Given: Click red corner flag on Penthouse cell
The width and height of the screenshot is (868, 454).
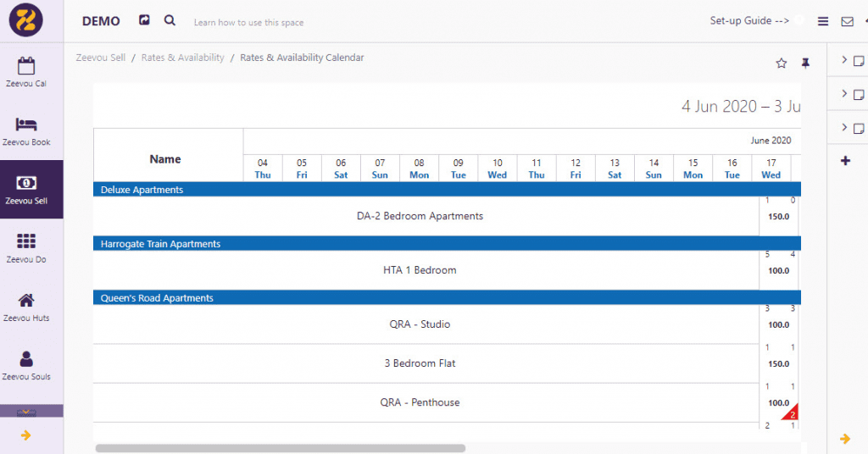Looking at the screenshot, I should 792,413.
